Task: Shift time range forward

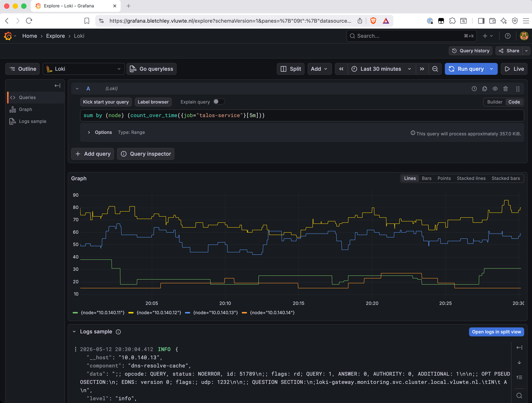Action: click(422, 69)
